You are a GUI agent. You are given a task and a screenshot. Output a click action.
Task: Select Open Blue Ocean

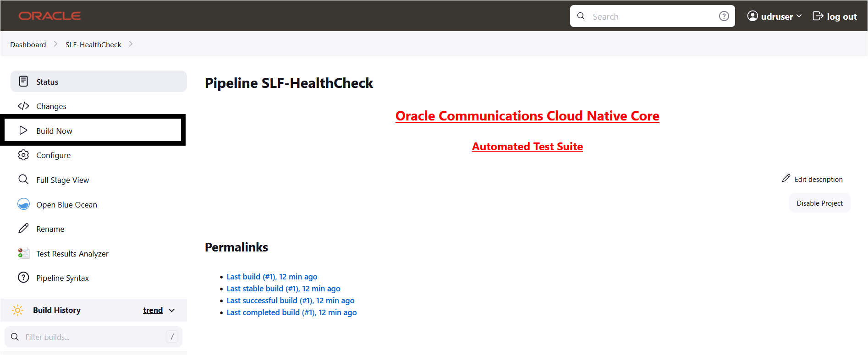[x=99, y=204]
